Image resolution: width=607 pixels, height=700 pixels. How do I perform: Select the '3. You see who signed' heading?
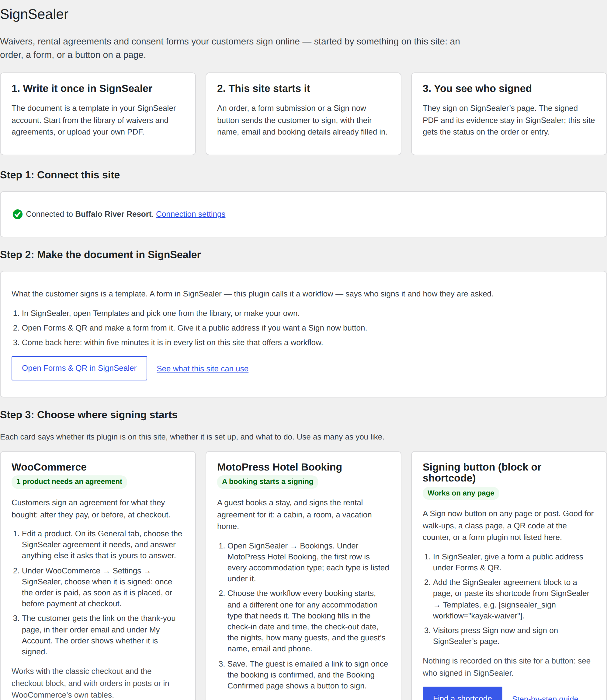pos(477,89)
